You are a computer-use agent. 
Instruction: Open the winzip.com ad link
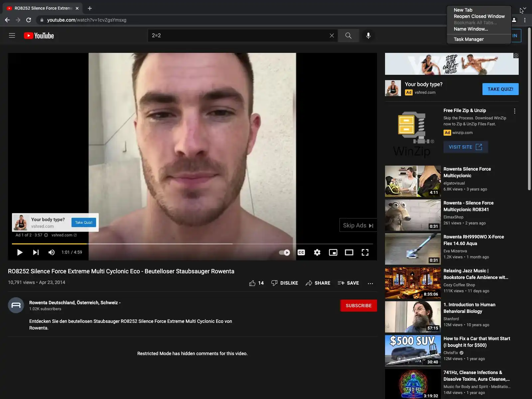tap(462, 133)
